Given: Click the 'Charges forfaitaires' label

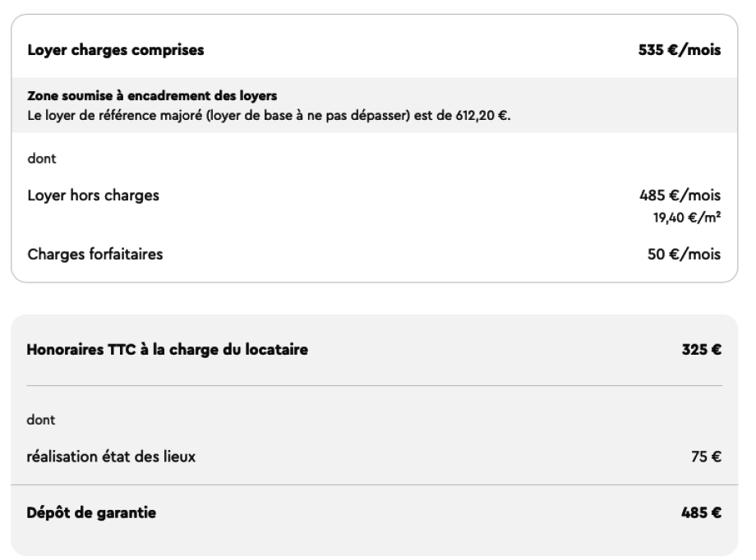Looking at the screenshot, I should click(95, 254).
